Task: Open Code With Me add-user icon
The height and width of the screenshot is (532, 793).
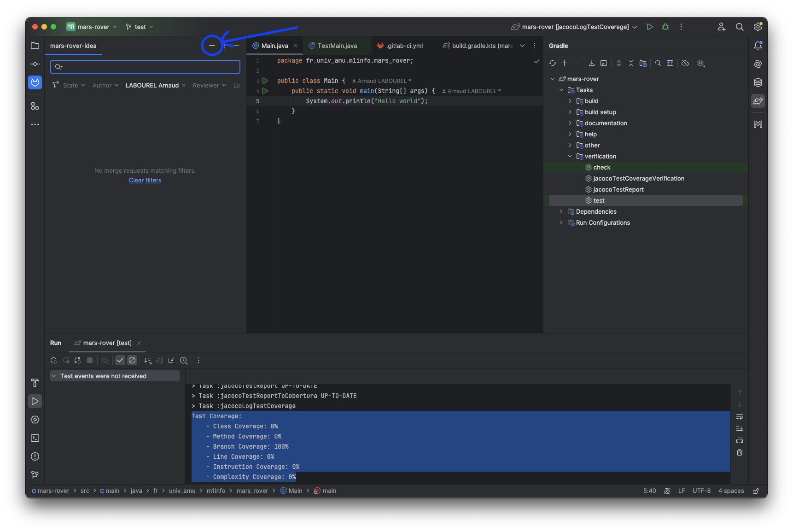Action: 722,27
